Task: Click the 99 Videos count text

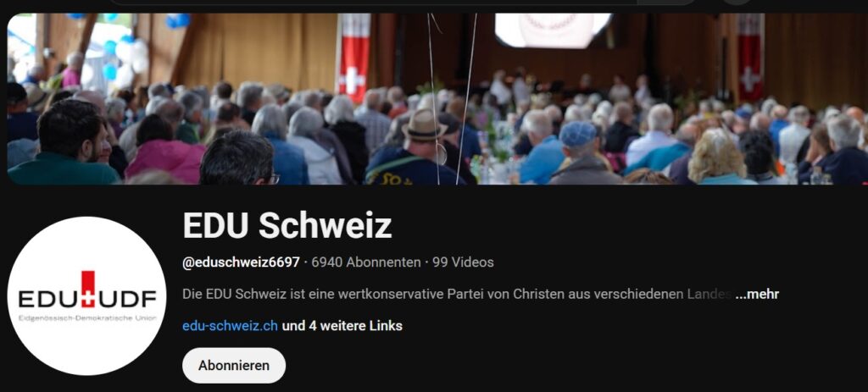Action: (463, 262)
